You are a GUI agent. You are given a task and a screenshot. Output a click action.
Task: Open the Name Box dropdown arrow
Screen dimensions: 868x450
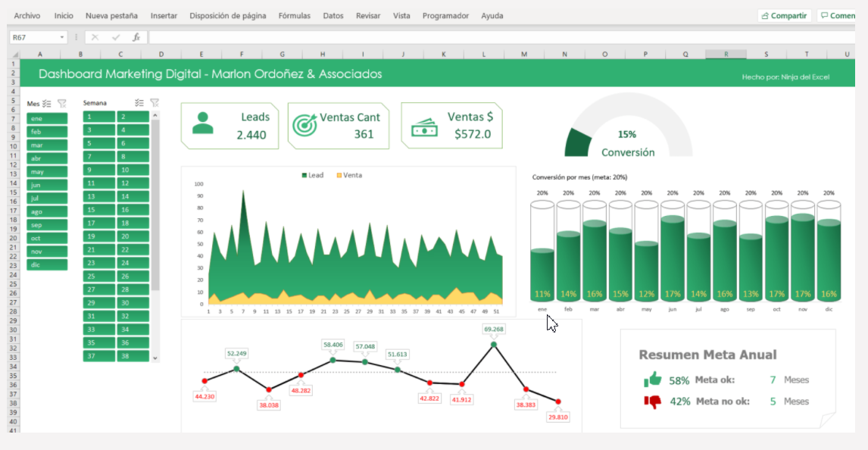click(62, 36)
